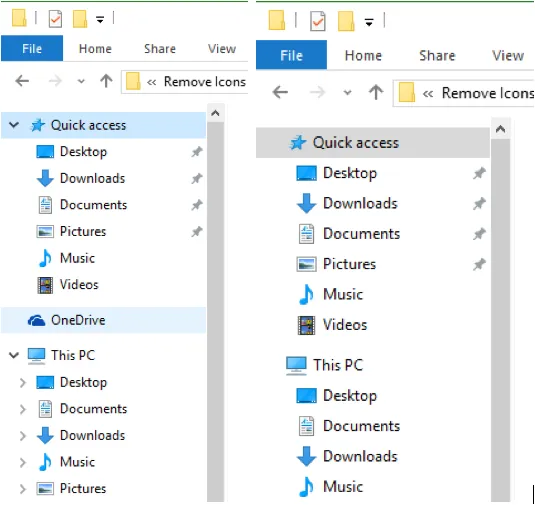Click scroll up arrow in right window pane
The image size is (535, 505).
point(500,129)
